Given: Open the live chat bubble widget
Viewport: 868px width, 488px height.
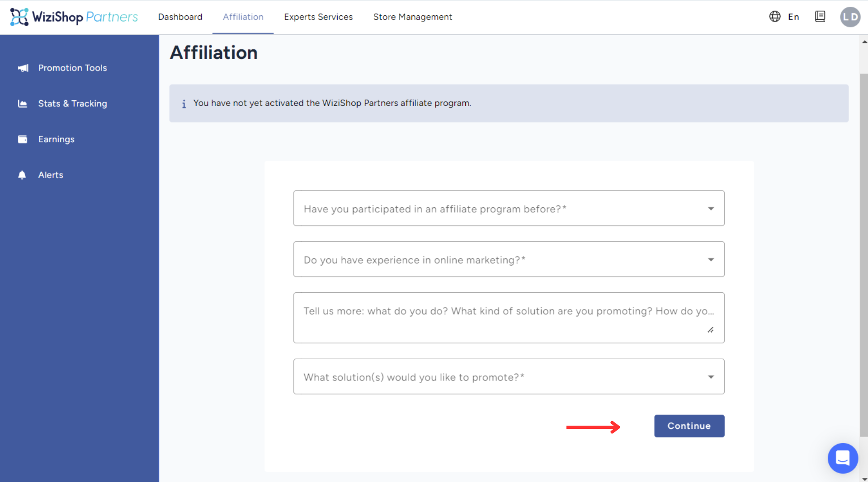Looking at the screenshot, I should (x=843, y=458).
